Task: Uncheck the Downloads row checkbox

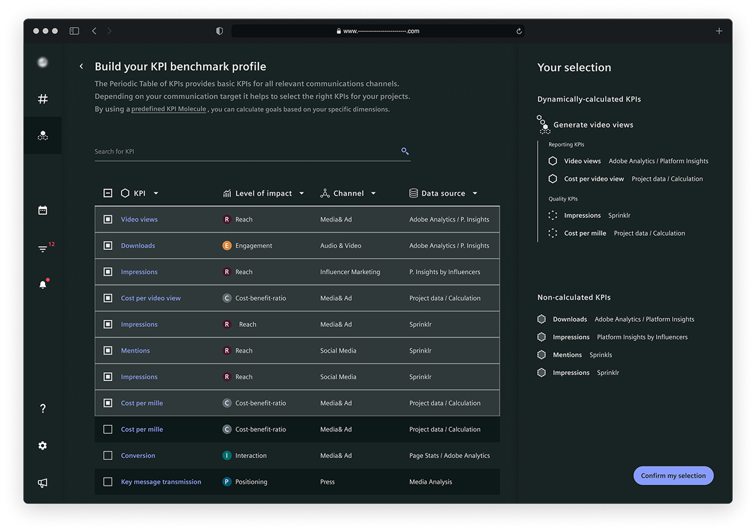Action: pyautogui.click(x=108, y=246)
